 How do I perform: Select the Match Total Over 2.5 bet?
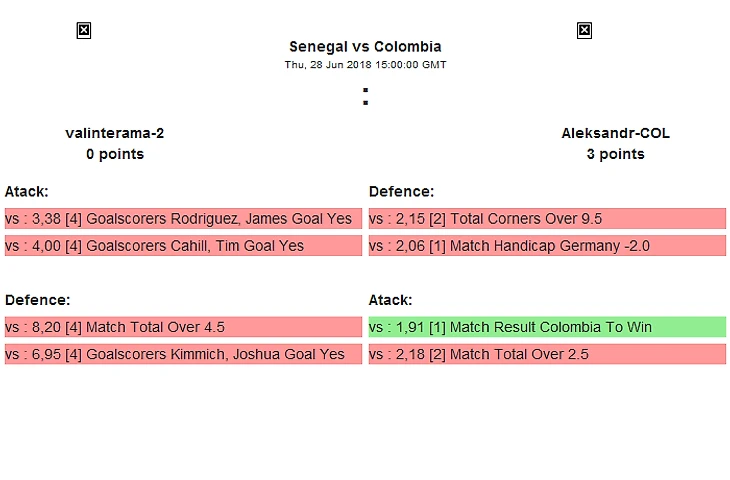coord(547,354)
